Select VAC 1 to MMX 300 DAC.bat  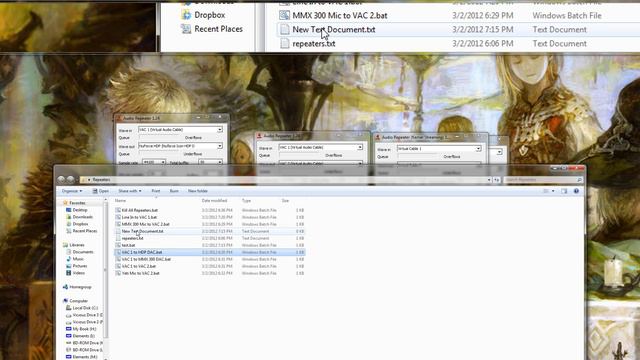point(209,259)
